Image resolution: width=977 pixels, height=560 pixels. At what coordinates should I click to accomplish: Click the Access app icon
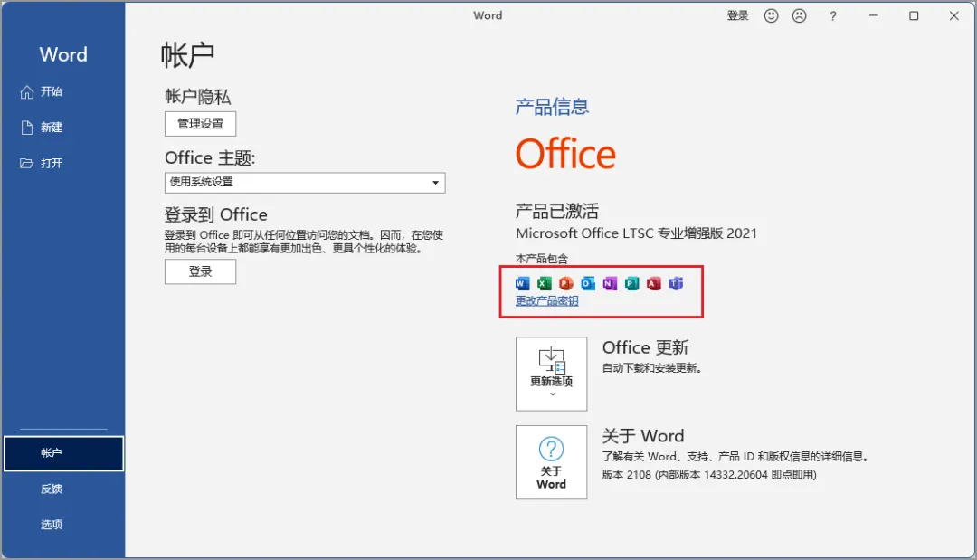653,284
